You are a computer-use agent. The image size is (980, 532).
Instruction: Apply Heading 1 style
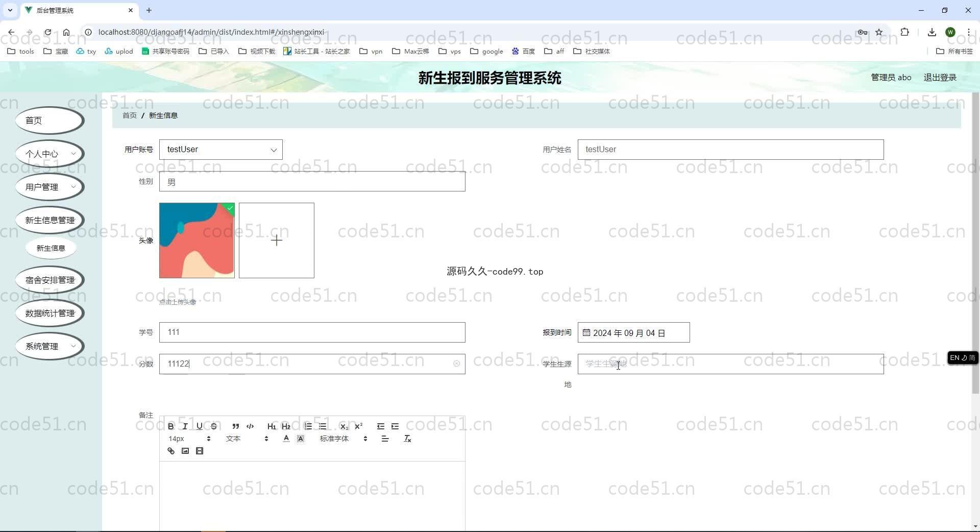[272, 426]
